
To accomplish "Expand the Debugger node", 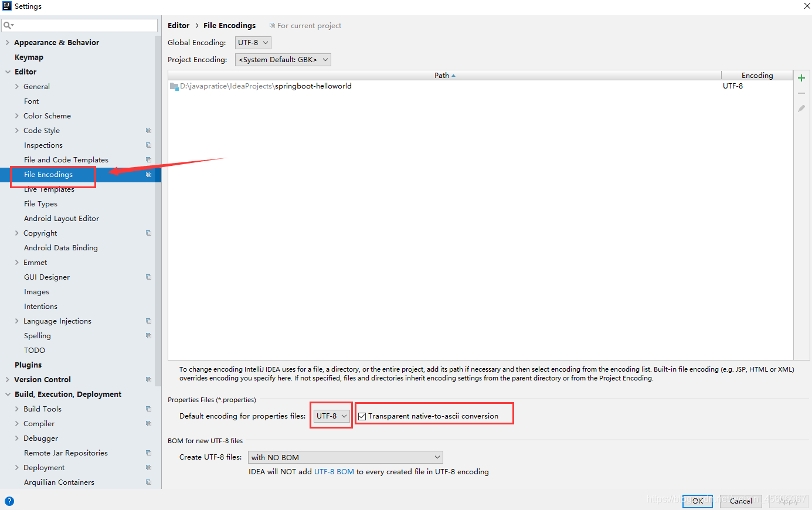I will coord(16,438).
